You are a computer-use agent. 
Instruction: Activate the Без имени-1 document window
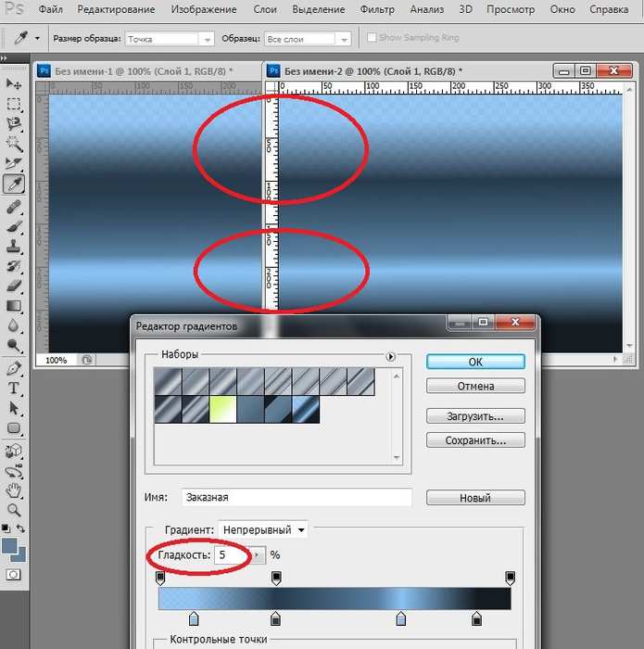tap(144, 71)
